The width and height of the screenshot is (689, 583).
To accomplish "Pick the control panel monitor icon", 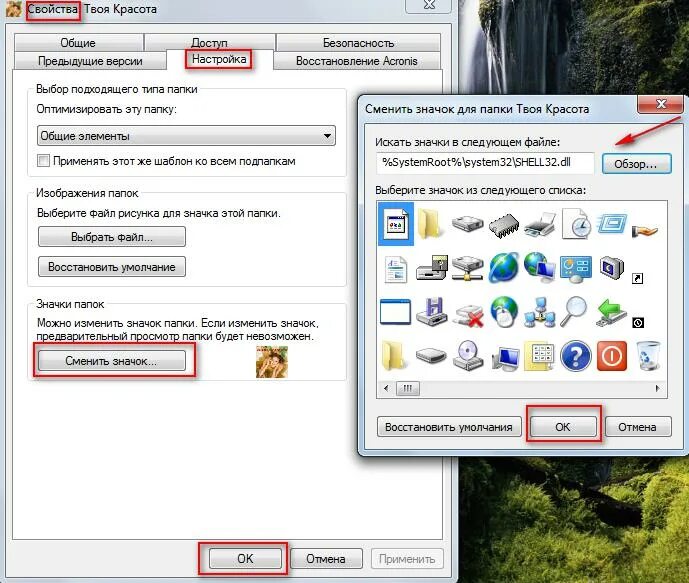I will (576, 269).
